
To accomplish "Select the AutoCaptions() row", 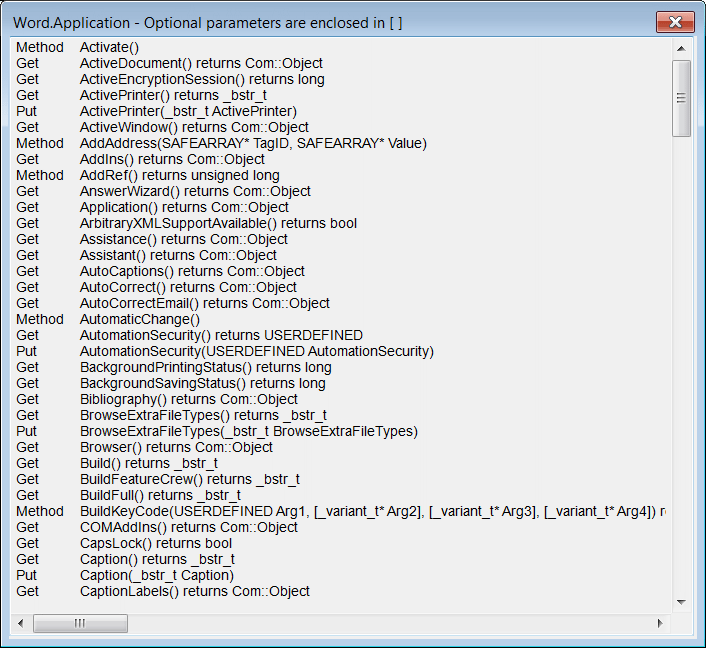I will point(341,271).
